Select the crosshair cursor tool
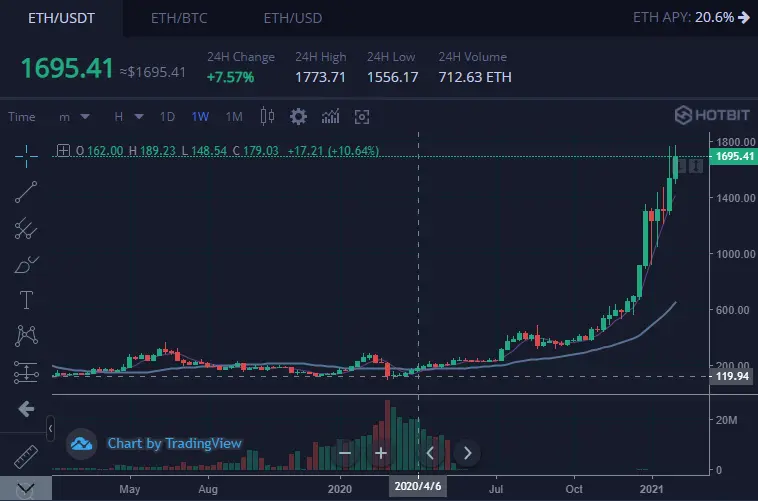Viewport: 758px width, 501px height. click(x=26, y=156)
